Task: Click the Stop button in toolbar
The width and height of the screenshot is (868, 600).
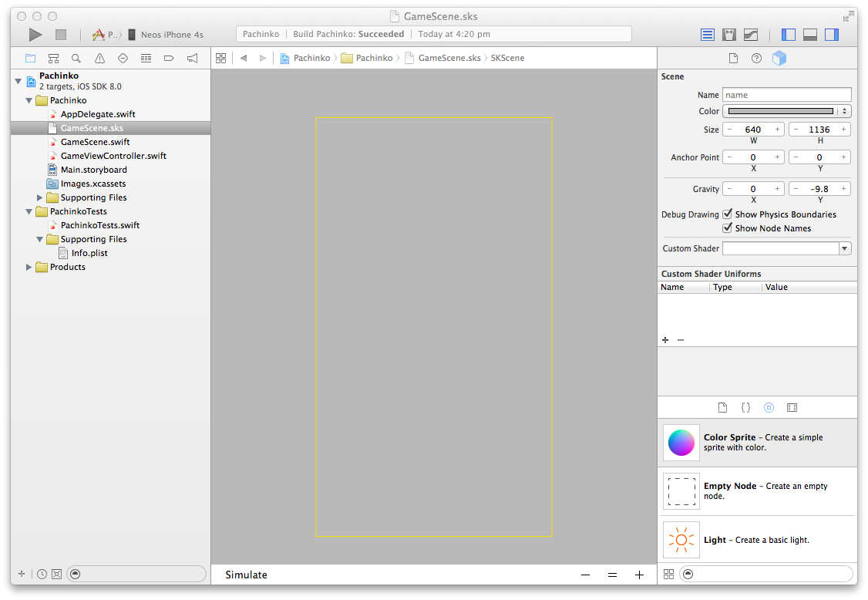Action: click(61, 35)
